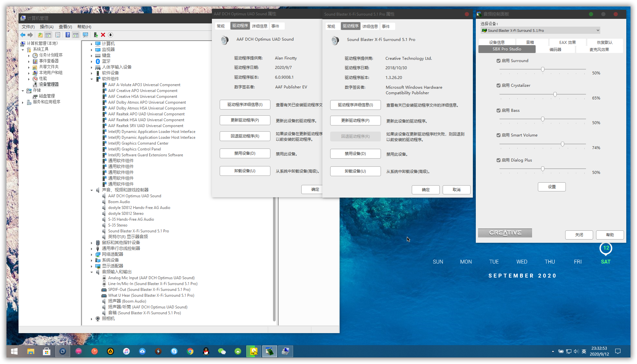Open Help with the blue question mark icon
The image size is (637, 364).
coord(68,35)
